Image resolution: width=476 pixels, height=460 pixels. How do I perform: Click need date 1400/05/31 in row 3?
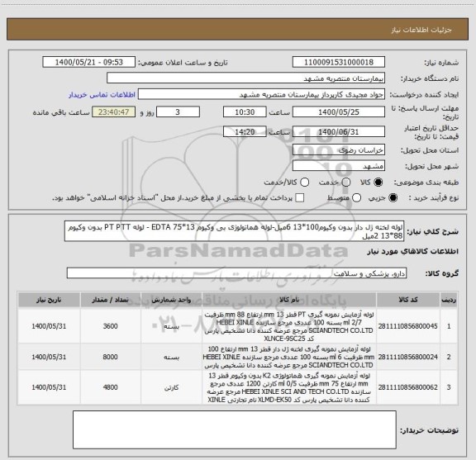49,387
